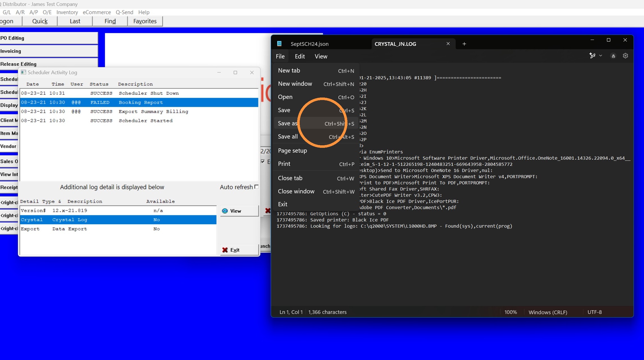Open Notepad View menu
Viewport: 644px width, 360px height.
click(x=321, y=56)
